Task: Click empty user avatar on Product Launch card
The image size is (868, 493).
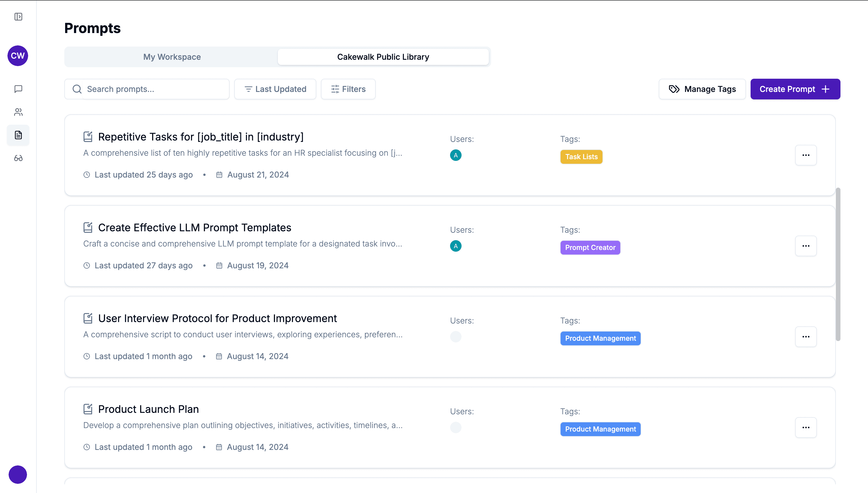Action: (456, 427)
